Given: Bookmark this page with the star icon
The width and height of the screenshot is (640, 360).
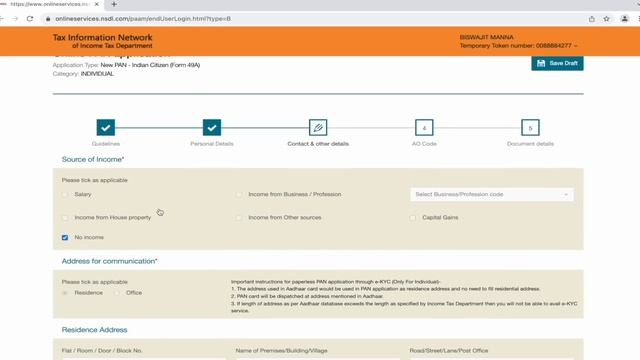Looking at the screenshot, I should tap(607, 19).
